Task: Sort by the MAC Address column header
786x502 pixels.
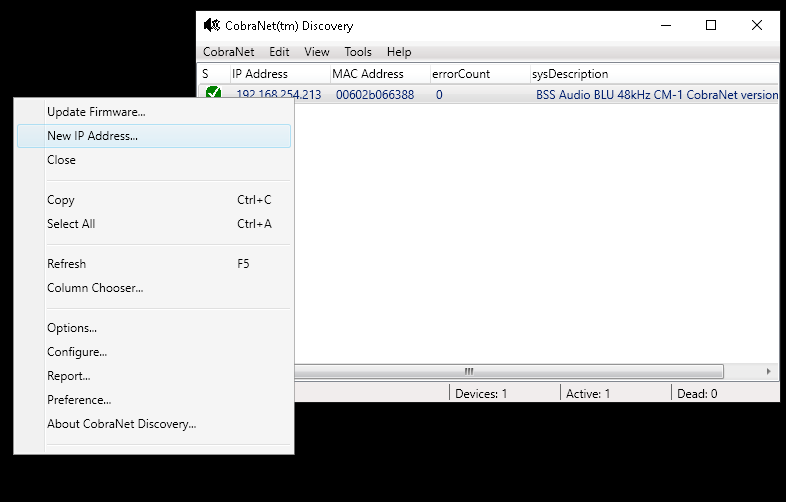Action: pos(368,74)
